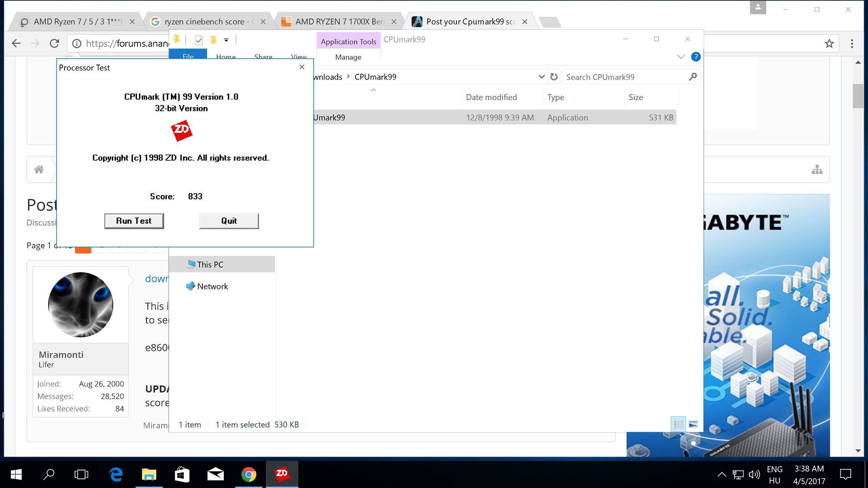This screenshot has width=868, height=488.
Task: Switch to Chrome from the taskbar
Action: [249, 474]
